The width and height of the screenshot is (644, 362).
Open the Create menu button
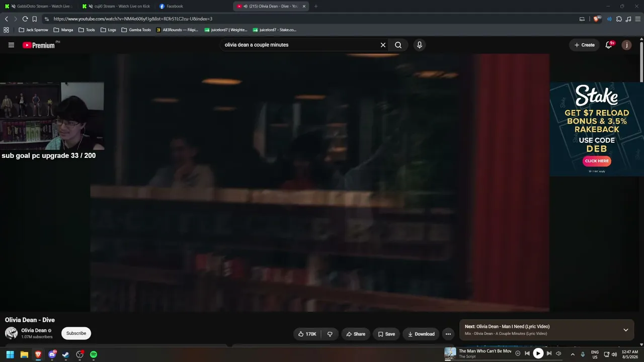(585, 45)
